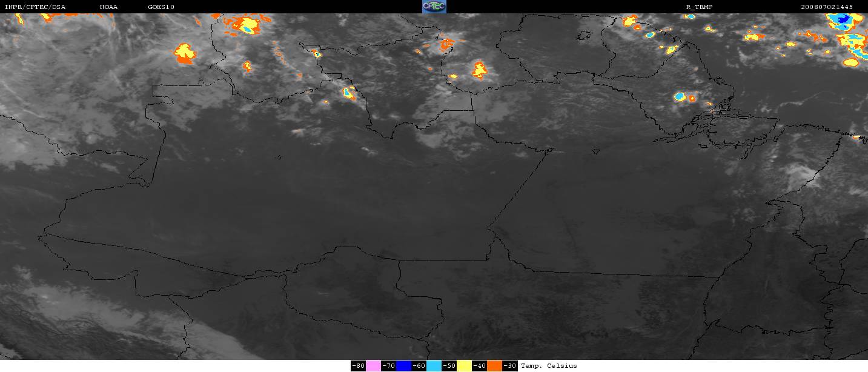This screenshot has width=868, height=372.
Task: Click the CPTEC logo in header
Action: pos(434,7)
